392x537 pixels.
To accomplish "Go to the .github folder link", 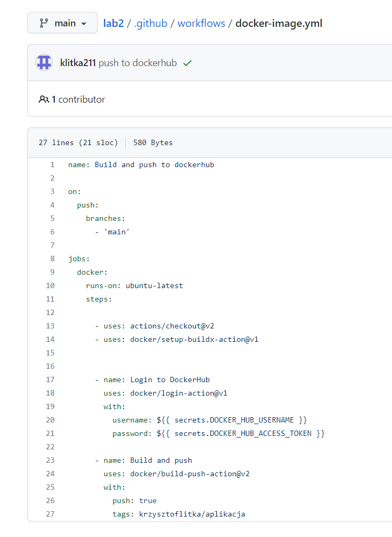I will point(151,23).
